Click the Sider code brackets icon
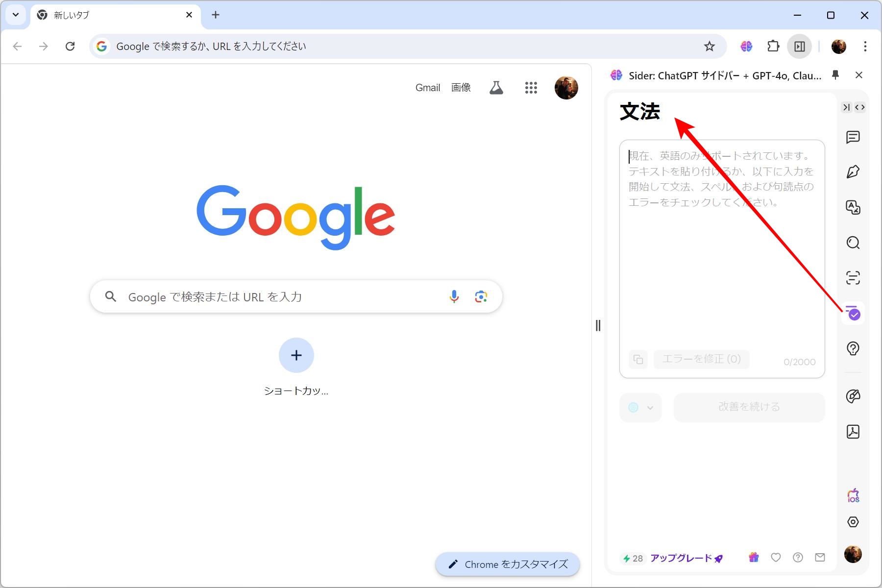Screen dimensions: 882x588 click(x=860, y=107)
